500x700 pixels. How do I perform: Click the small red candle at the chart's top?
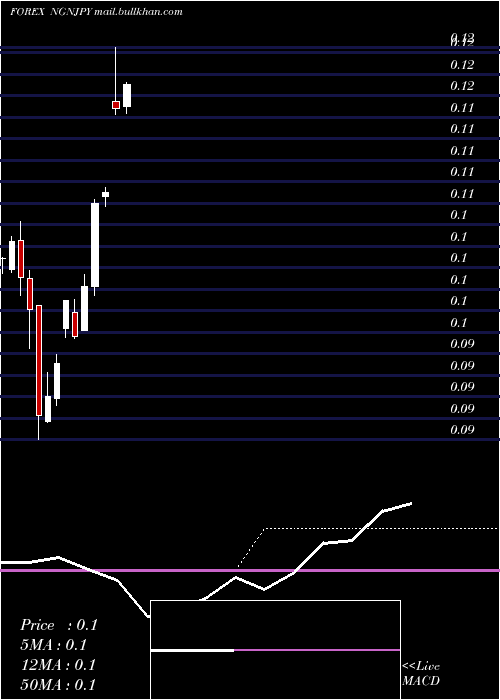click(116, 105)
